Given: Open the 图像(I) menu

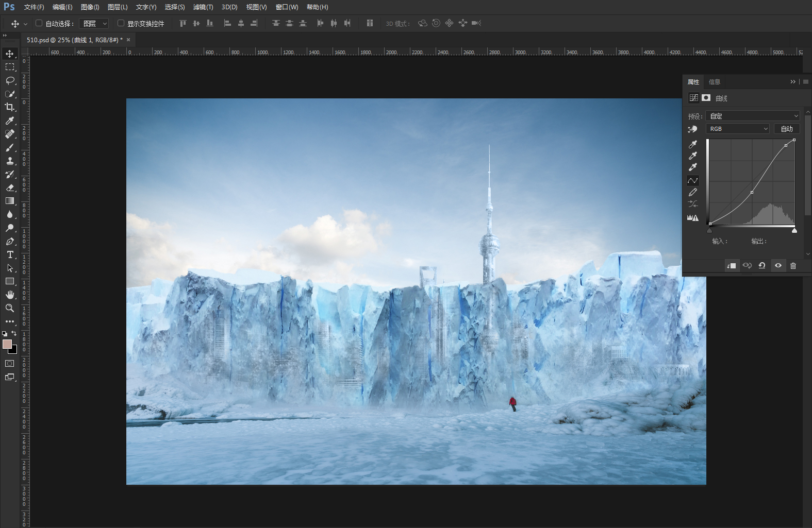Looking at the screenshot, I should (x=90, y=7).
